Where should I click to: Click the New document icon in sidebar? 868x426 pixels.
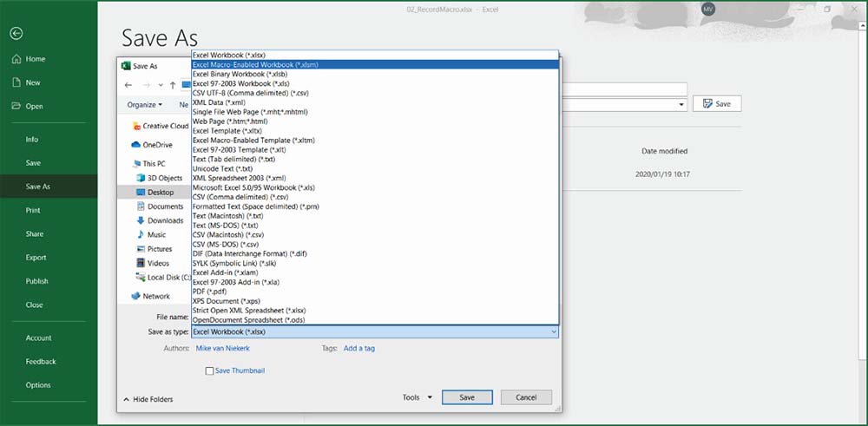(16, 82)
